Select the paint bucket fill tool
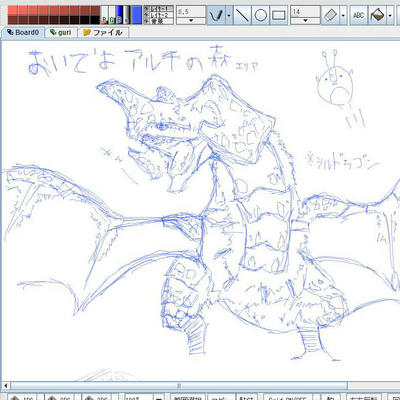Image resolution: width=400 pixels, height=400 pixels. pyautogui.click(x=377, y=15)
